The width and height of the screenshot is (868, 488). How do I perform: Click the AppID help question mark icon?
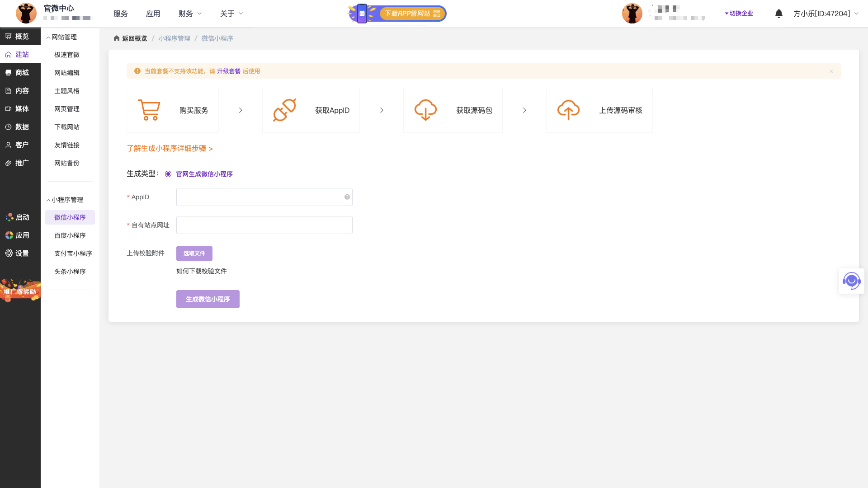tap(347, 197)
